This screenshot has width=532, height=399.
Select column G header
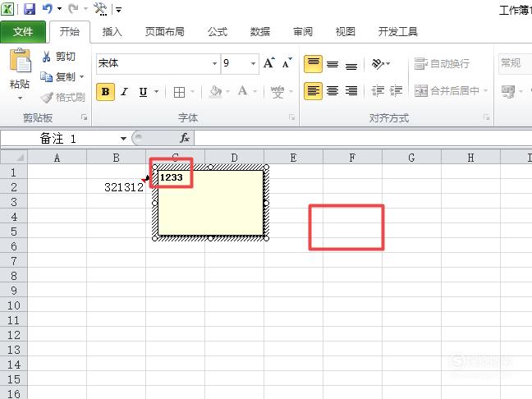click(x=411, y=158)
